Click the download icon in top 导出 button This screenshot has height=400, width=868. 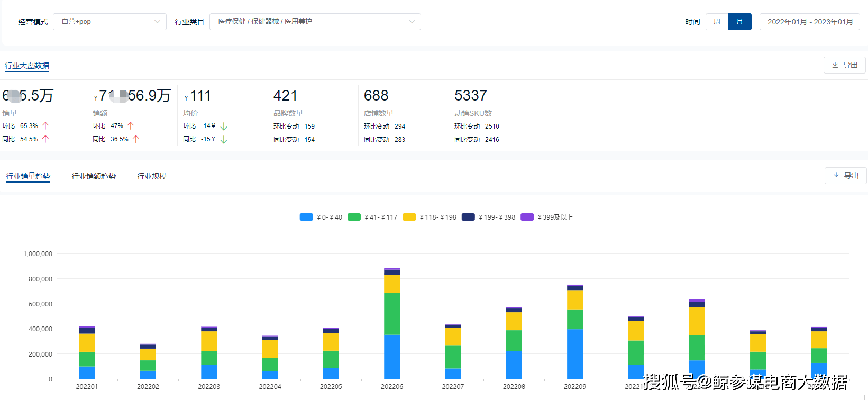835,65
